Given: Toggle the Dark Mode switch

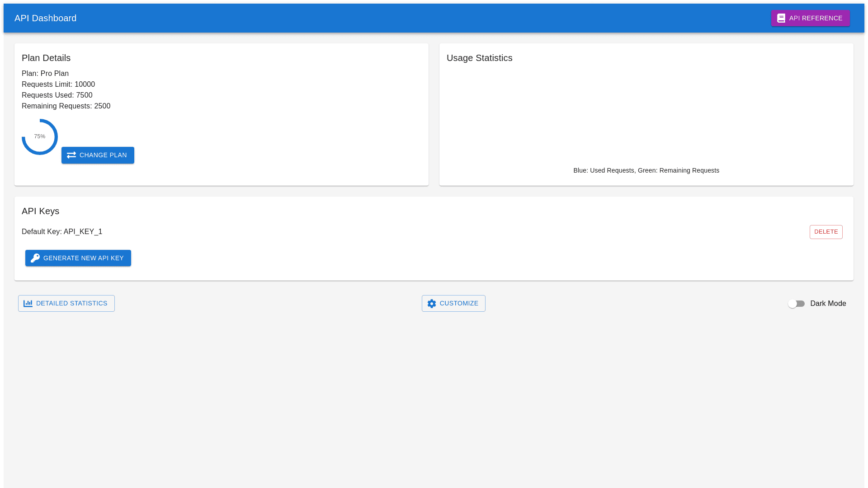Looking at the screenshot, I should (x=796, y=304).
